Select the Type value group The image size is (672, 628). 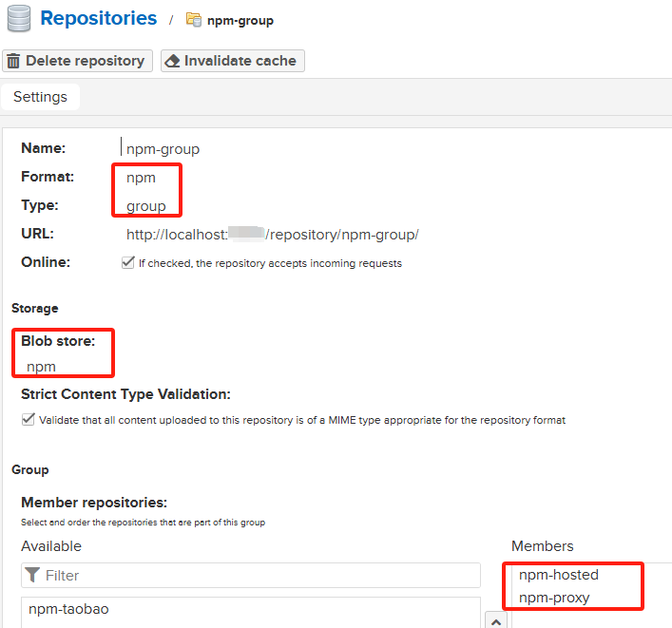coord(146,206)
